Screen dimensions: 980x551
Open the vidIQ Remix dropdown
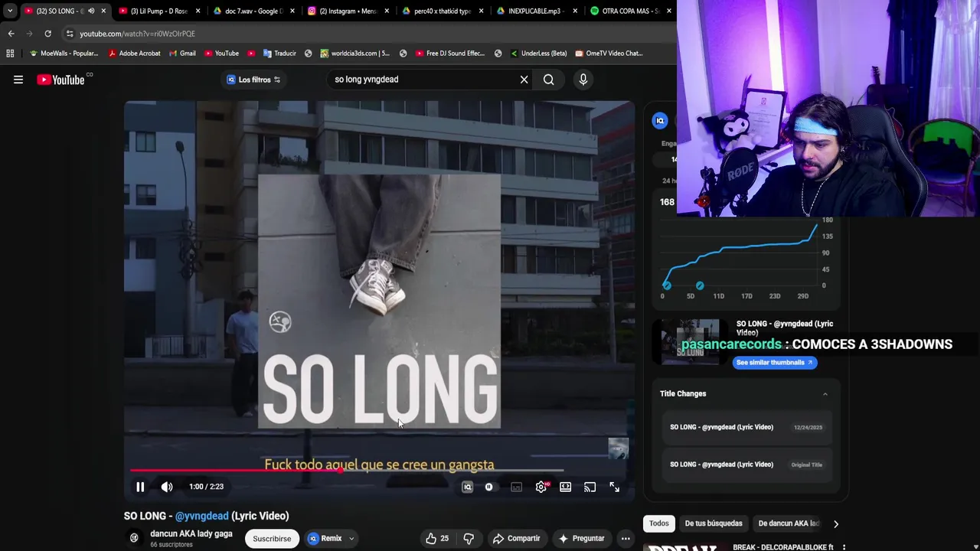coord(331,539)
